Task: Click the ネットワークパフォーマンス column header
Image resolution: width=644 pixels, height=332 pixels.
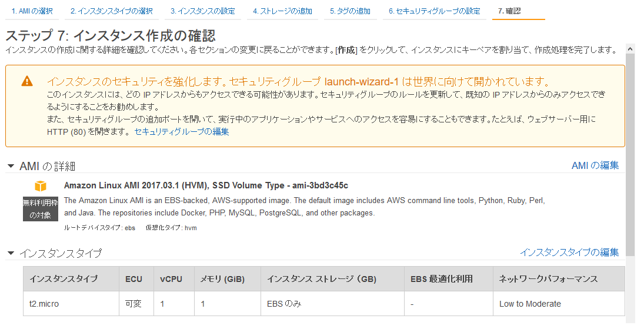Action: (x=559, y=279)
